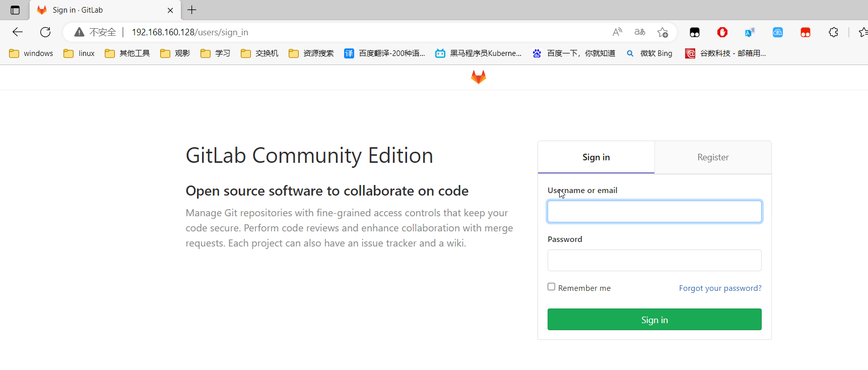Open the browser extensions puzzle menu
This screenshot has height=370, width=868.
pyautogui.click(x=833, y=32)
